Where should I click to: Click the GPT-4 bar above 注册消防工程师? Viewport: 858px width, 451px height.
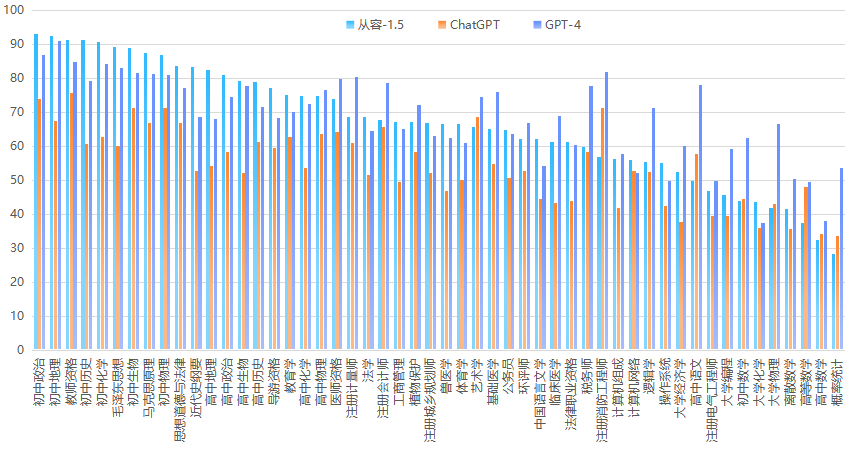click(x=606, y=211)
